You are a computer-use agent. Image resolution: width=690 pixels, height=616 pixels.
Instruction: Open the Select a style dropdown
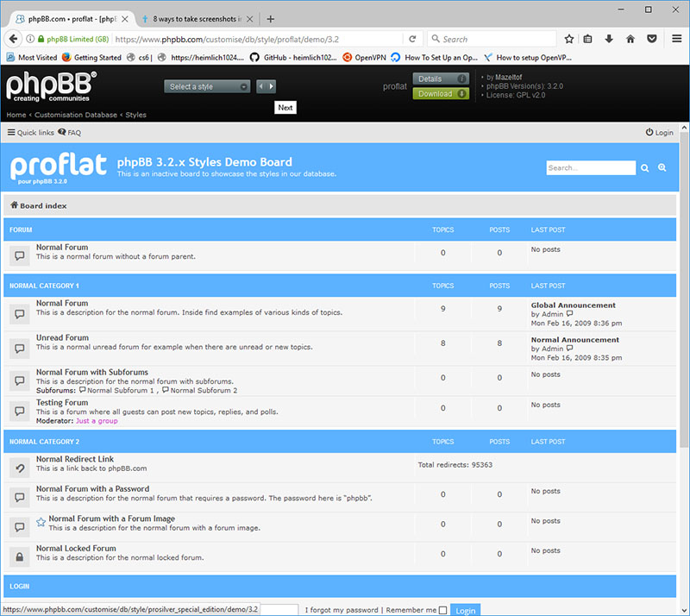207,86
